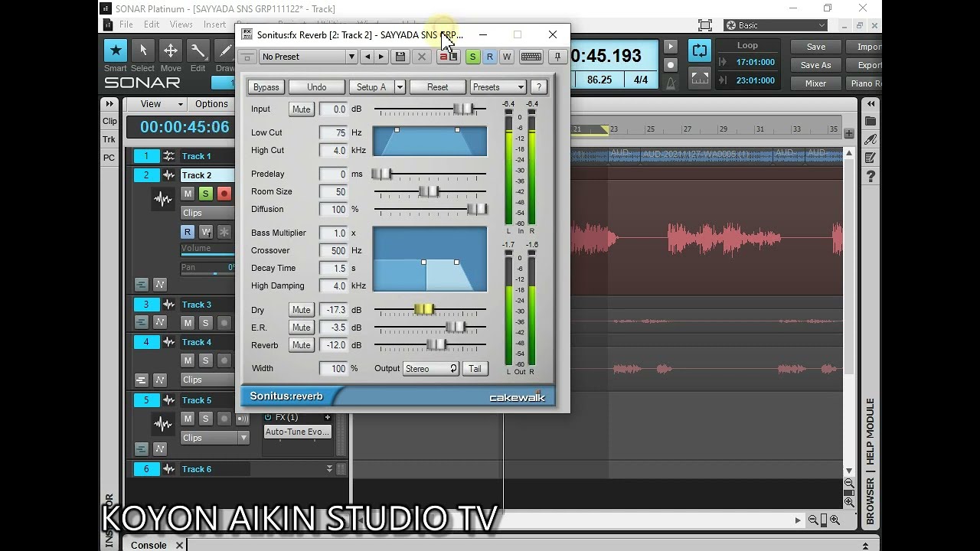980x551 pixels.
Task: Go to previous preset arrow
Action: [x=367, y=57]
